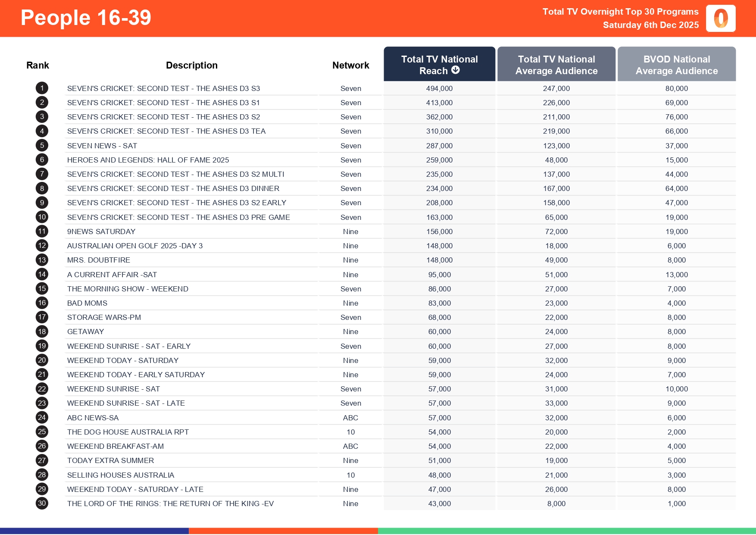
Task: Click the sort arrow beside Reach
Action: 455,70
